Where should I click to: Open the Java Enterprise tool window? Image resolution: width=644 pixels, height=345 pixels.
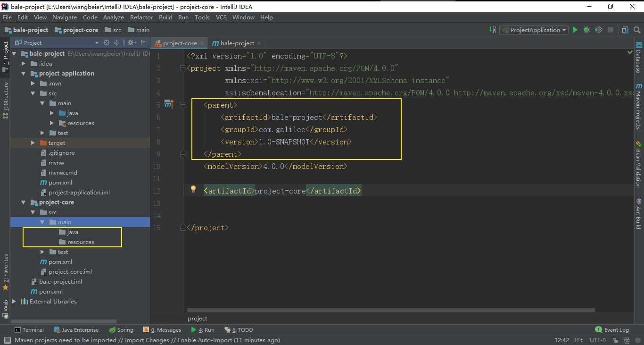pyautogui.click(x=76, y=330)
